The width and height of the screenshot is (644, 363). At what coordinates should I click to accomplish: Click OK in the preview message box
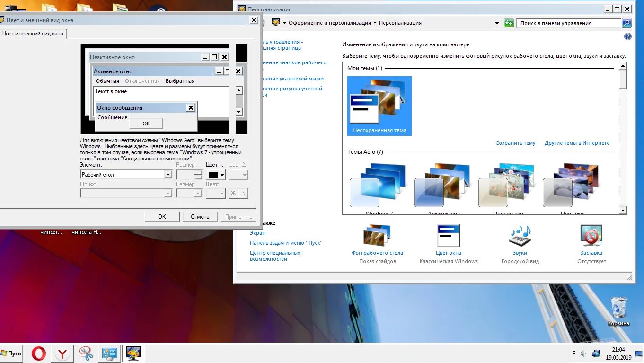146,124
